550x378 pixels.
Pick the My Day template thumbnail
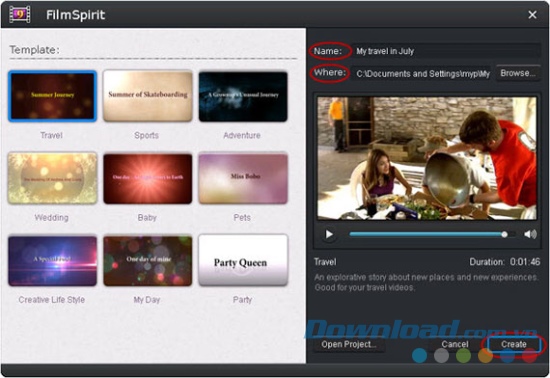148,261
